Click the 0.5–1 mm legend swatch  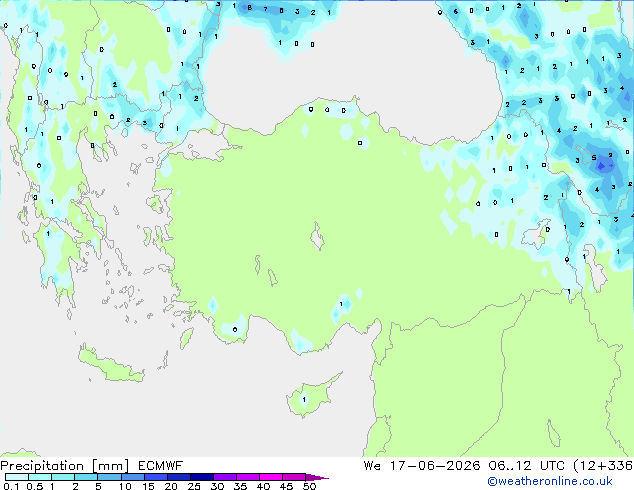40,477
